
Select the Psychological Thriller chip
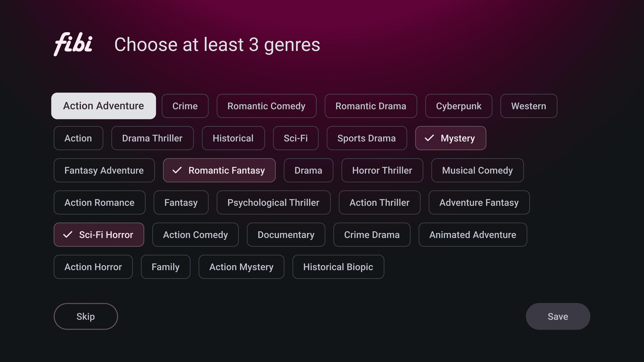[x=274, y=203]
